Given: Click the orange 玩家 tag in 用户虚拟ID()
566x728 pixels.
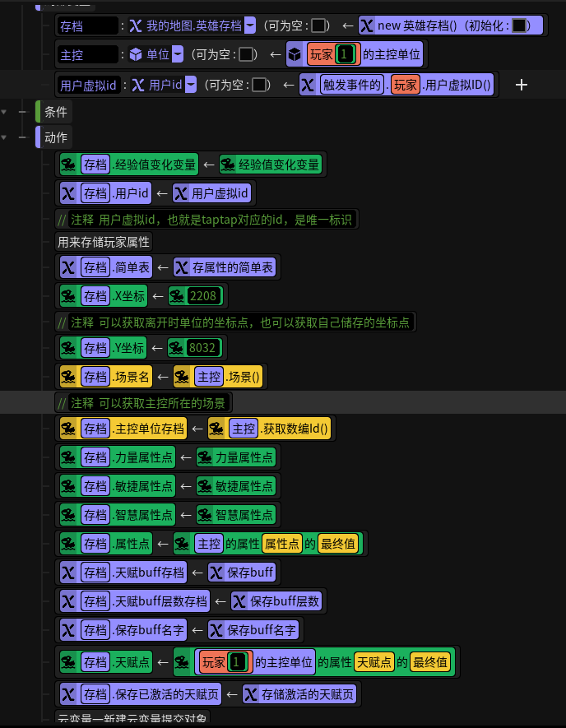Looking at the screenshot, I should (406, 85).
